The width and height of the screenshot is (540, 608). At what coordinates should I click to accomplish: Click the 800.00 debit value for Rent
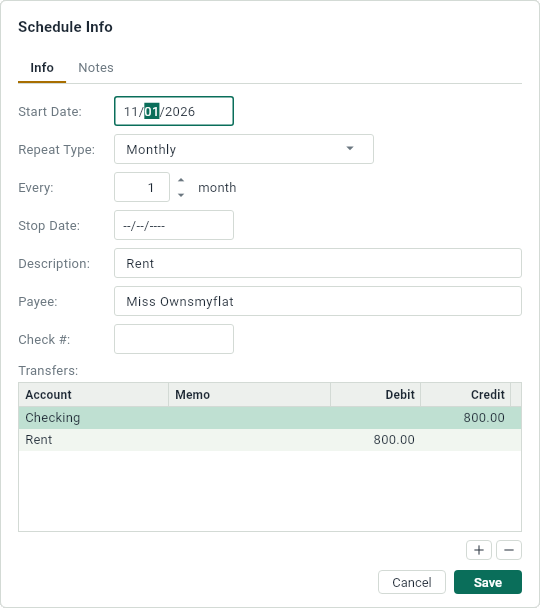tap(394, 440)
